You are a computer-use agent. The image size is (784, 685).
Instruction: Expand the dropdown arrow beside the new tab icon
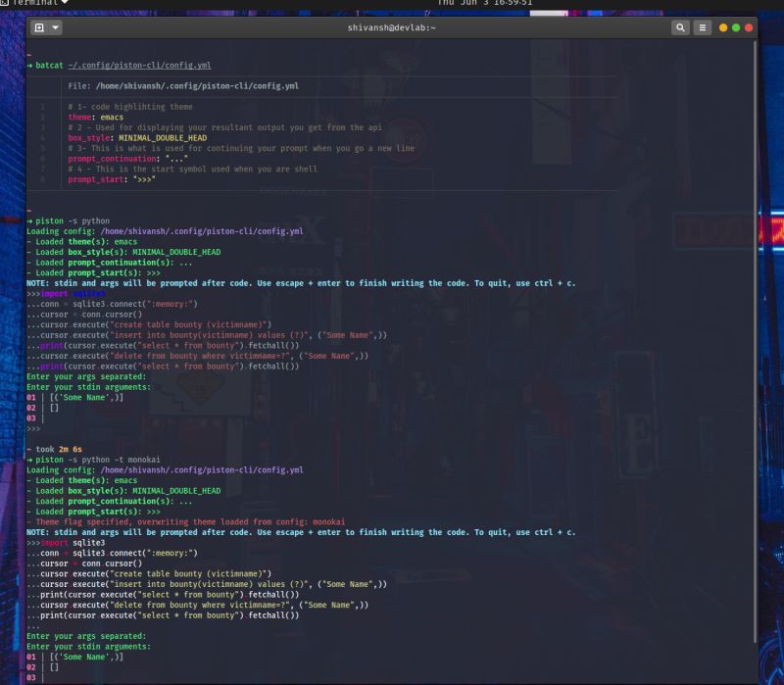tap(56, 27)
